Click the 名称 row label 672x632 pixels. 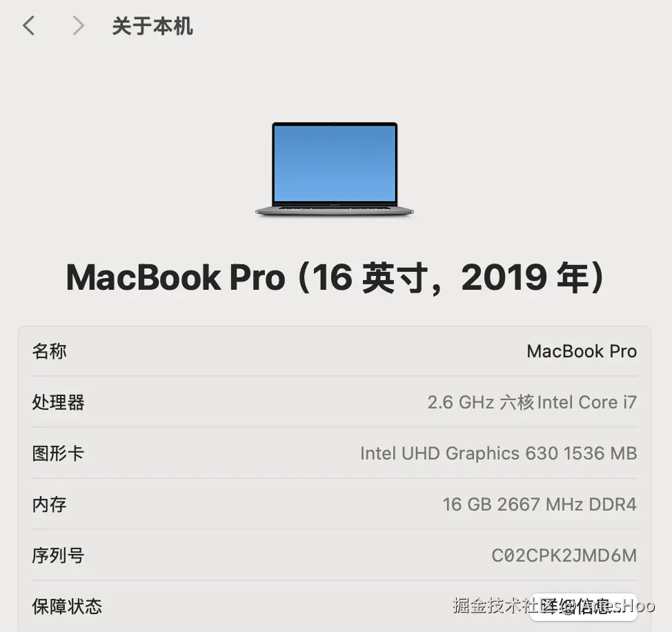click(49, 351)
